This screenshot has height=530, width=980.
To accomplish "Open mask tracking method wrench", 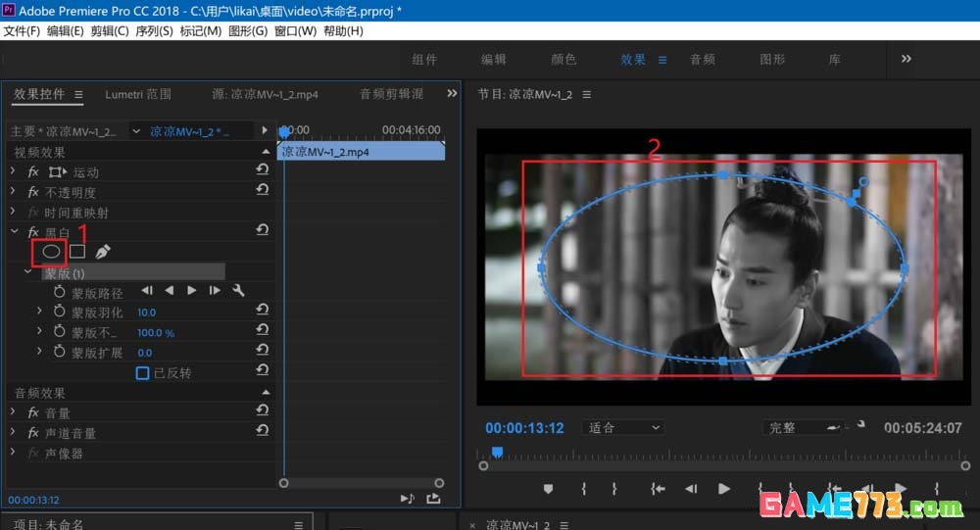I will pos(238,290).
